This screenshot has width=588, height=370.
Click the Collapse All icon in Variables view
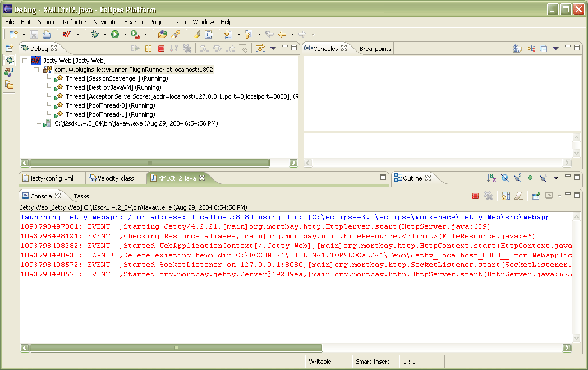[543, 49]
